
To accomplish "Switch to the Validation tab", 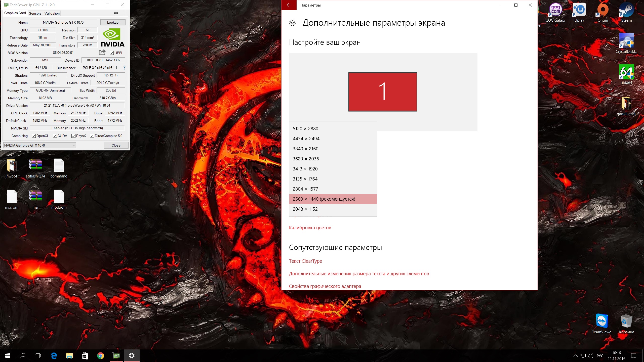I will coord(52,13).
